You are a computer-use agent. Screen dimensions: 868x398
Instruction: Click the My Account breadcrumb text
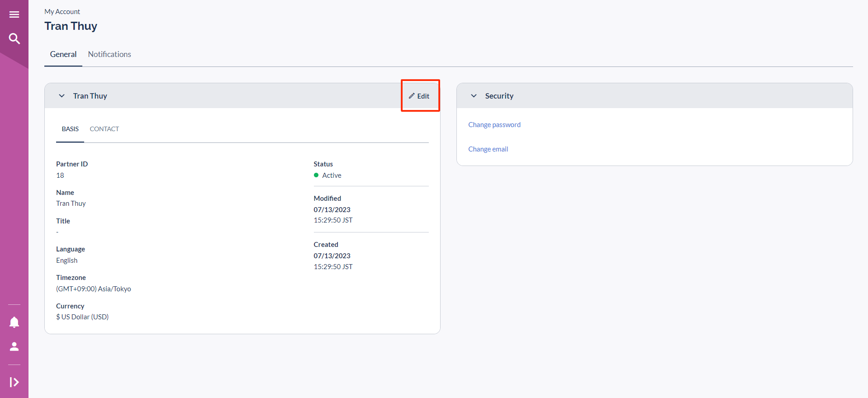click(x=62, y=12)
